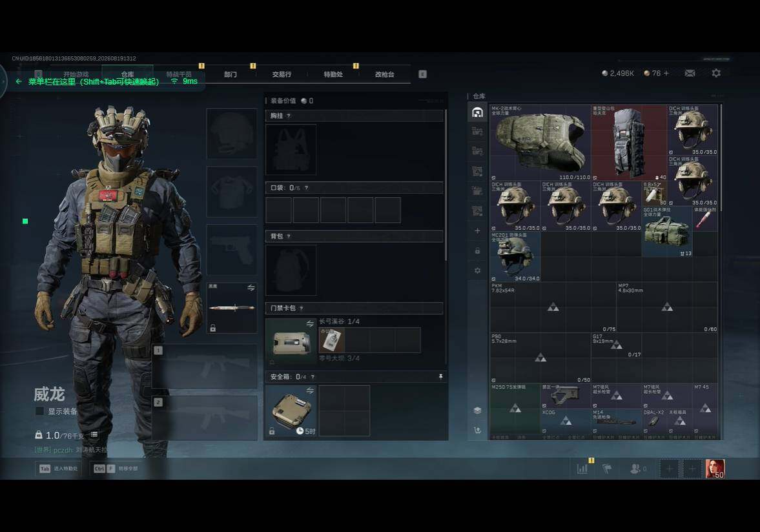Select the red stim syringe item
This screenshot has height=532, width=760.
pyautogui.click(x=705, y=219)
